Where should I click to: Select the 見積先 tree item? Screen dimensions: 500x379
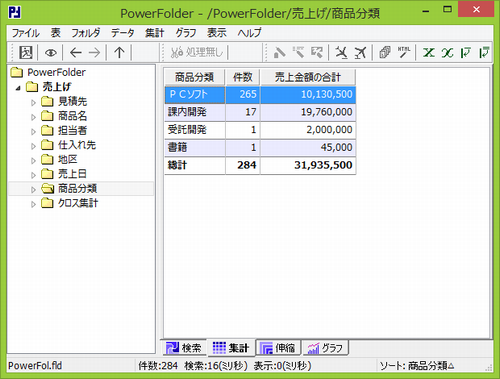coord(72,101)
